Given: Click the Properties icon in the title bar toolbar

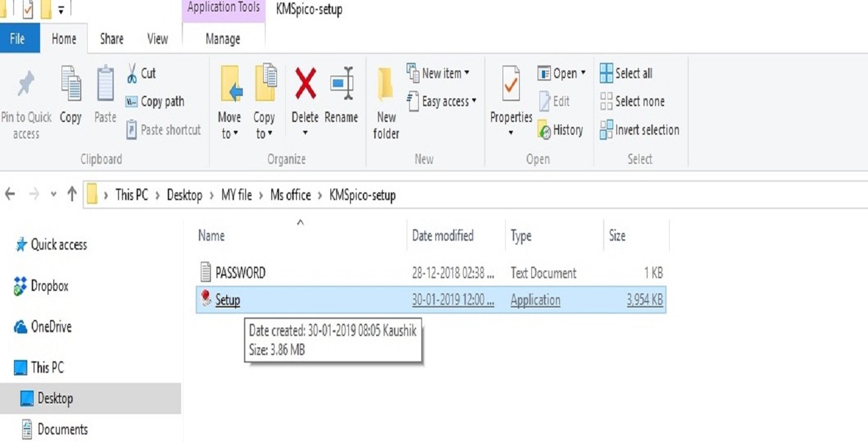Looking at the screenshot, I should tap(28, 9).
